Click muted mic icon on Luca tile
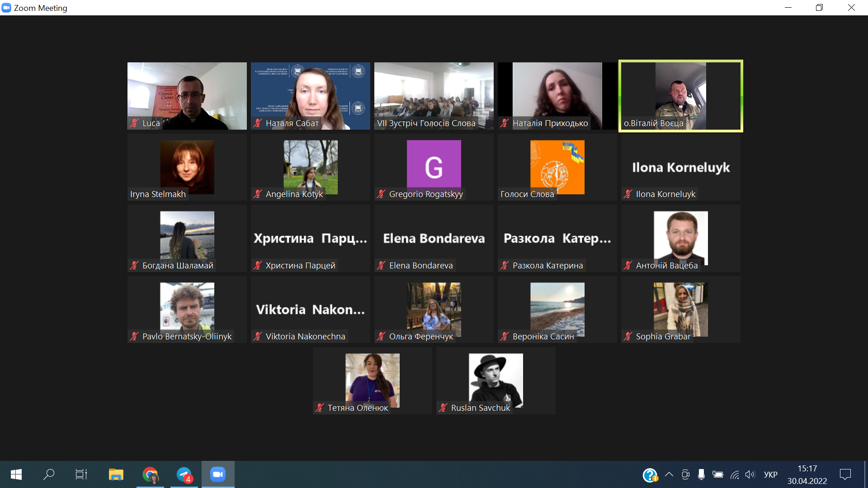This screenshot has height=488, width=868. click(134, 123)
